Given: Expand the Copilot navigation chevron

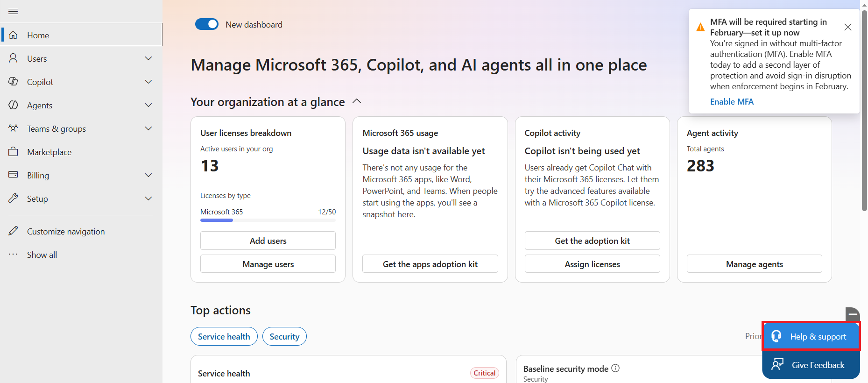Looking at the screenshot, I should point(148,82).
